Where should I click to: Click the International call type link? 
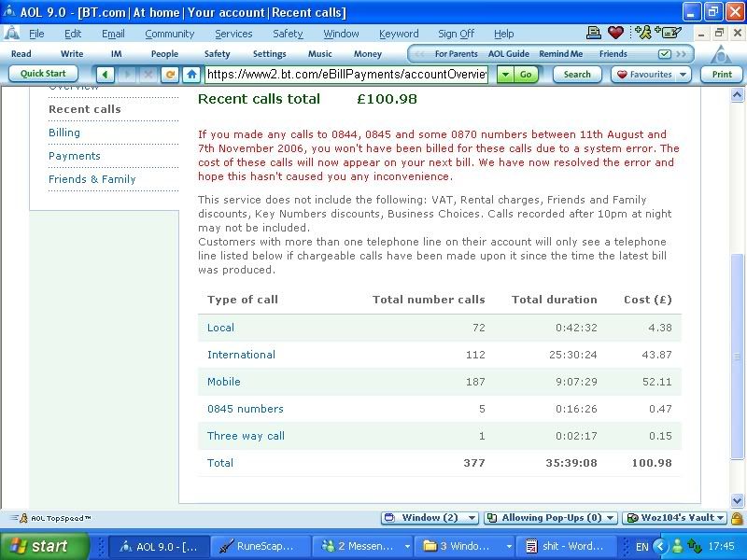tap(241, 355)
